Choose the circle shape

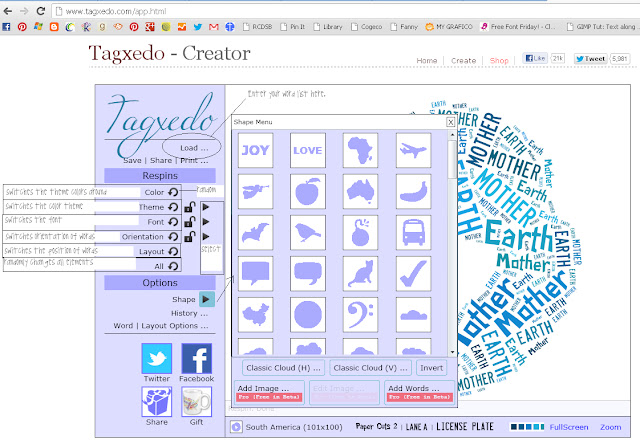coord(308,315)
